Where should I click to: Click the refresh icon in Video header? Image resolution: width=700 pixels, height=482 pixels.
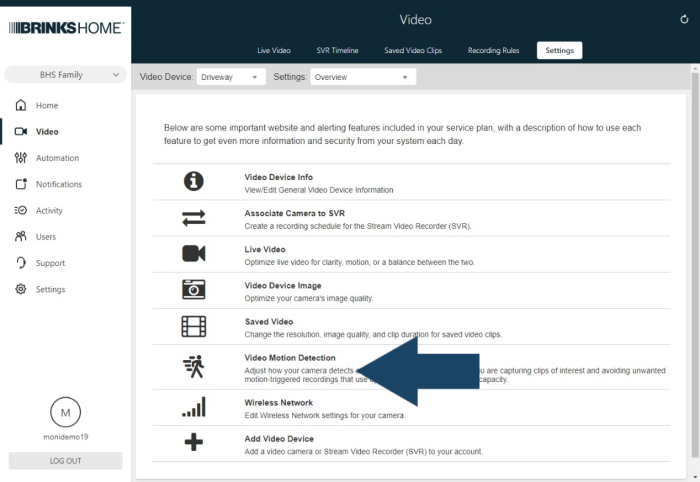point(684,19)
